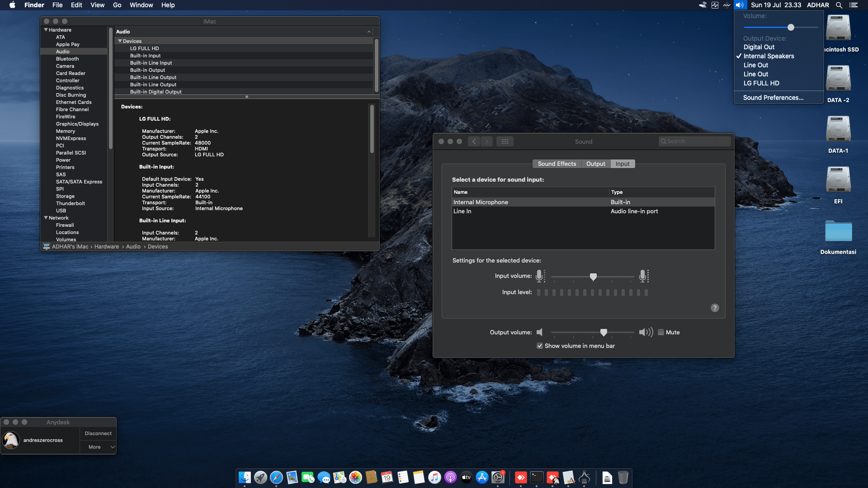This screenshot has height=488, width=868.
Task: Expand the More options in AnyDesk window
Action: point(98,446)
